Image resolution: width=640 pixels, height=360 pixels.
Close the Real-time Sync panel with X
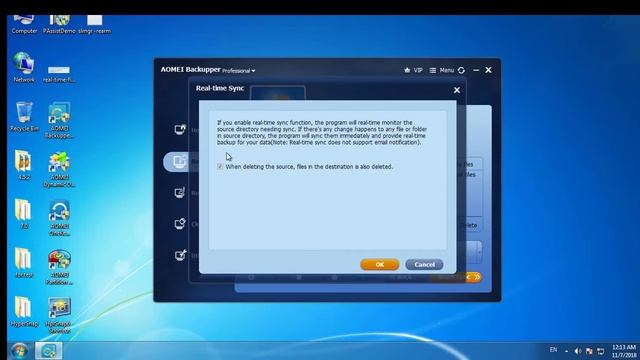457,90
